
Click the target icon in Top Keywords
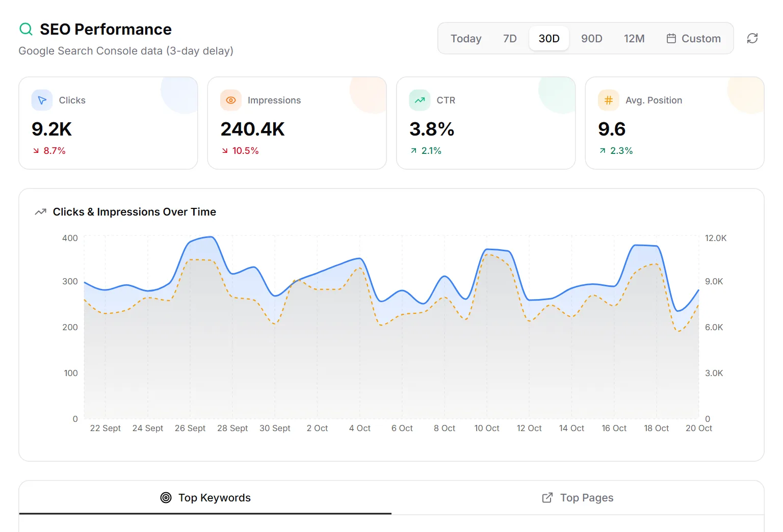(x=166, y=498)
